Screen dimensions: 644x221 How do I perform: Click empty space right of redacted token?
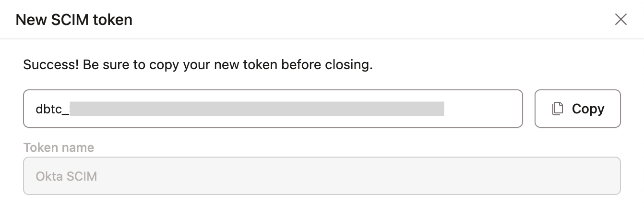482,109
